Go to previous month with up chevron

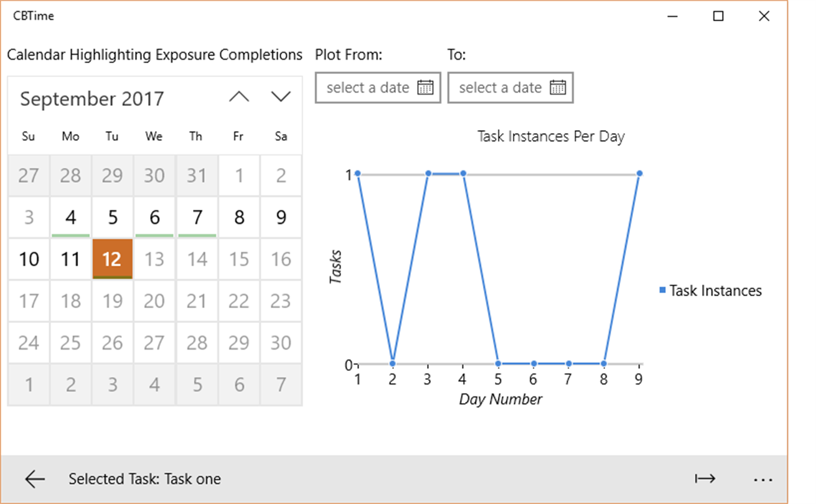pyautogui.click(x=239, y=97)
